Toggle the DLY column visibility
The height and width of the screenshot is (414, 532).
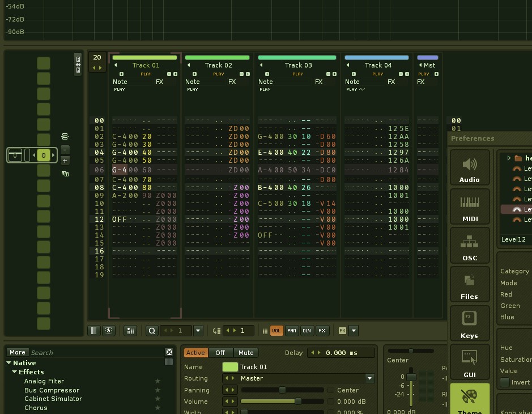pyautogui.click(x=307, y=331)
